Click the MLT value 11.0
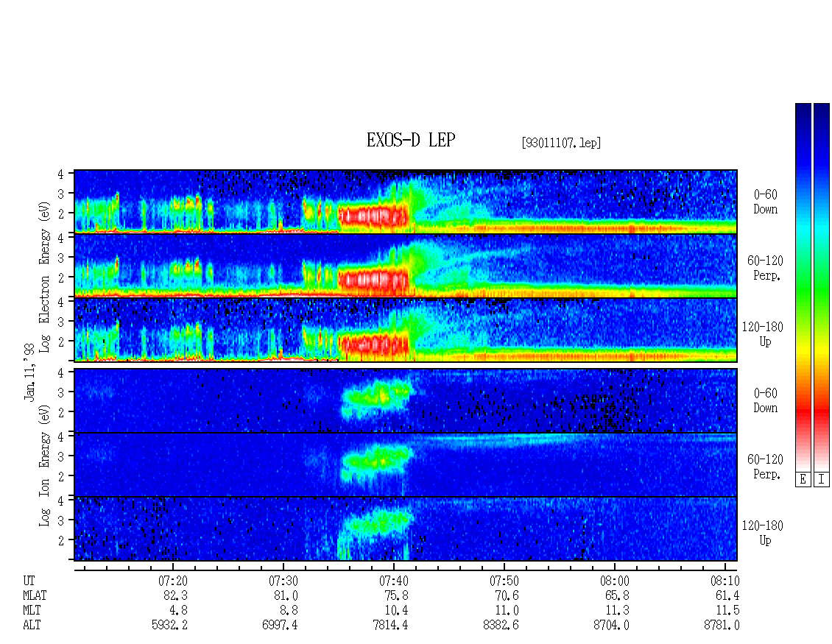Viewport: 832px width, 644px height. coord(507,611)
